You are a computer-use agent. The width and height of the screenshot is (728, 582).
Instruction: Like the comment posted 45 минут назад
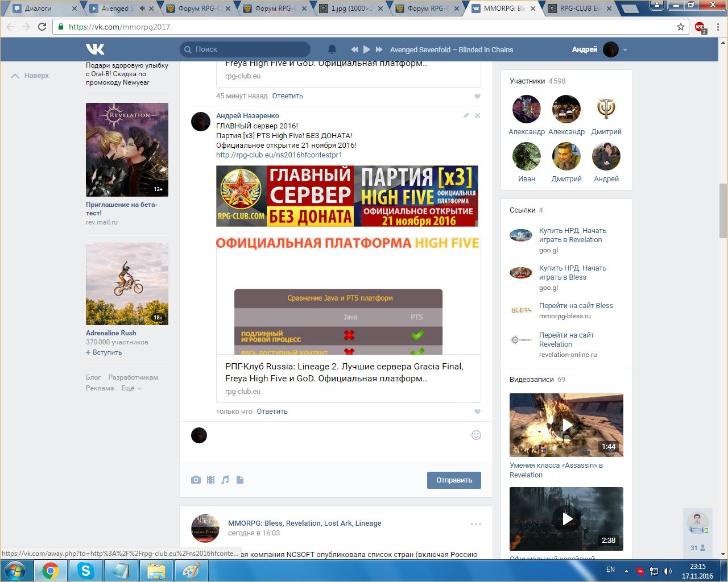click(477, 96)
